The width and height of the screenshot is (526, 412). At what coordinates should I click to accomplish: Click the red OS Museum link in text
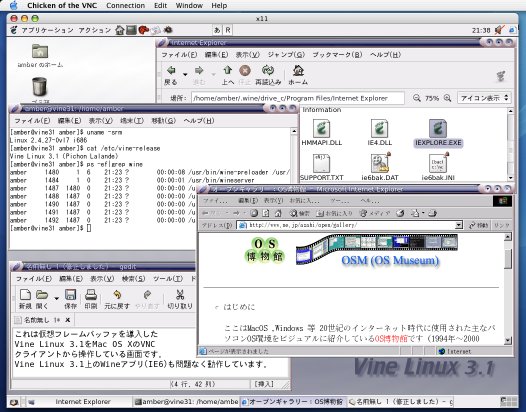click(x=390, y=339)
